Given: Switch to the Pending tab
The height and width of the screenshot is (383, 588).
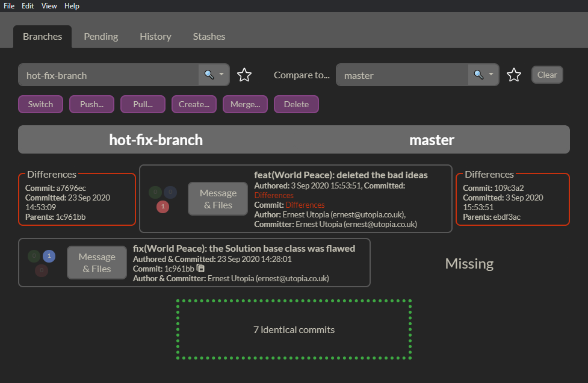Looking at the screenshot, I should pos(101,36).
